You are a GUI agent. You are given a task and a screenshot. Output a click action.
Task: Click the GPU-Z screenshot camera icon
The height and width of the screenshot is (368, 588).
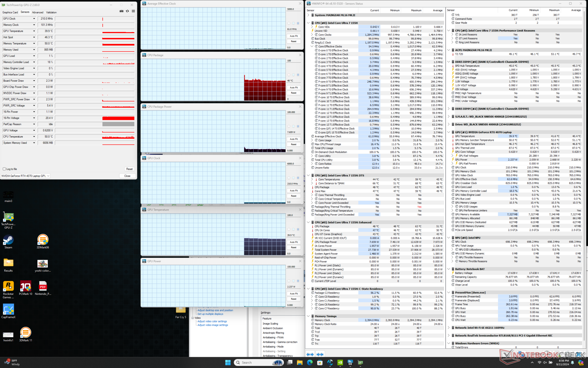tap(121, 11)
